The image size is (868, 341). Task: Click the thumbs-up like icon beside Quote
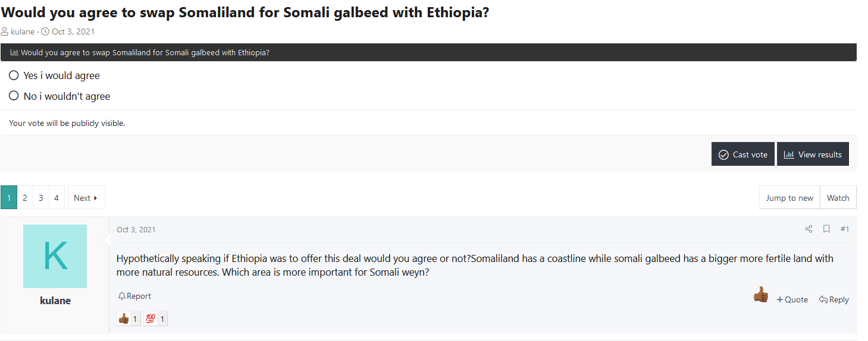point(760,295)
